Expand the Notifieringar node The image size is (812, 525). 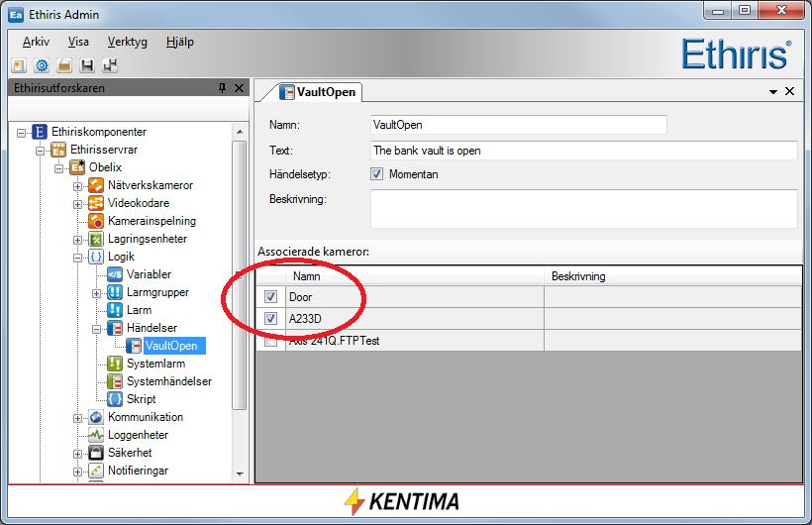click(77, 472)
